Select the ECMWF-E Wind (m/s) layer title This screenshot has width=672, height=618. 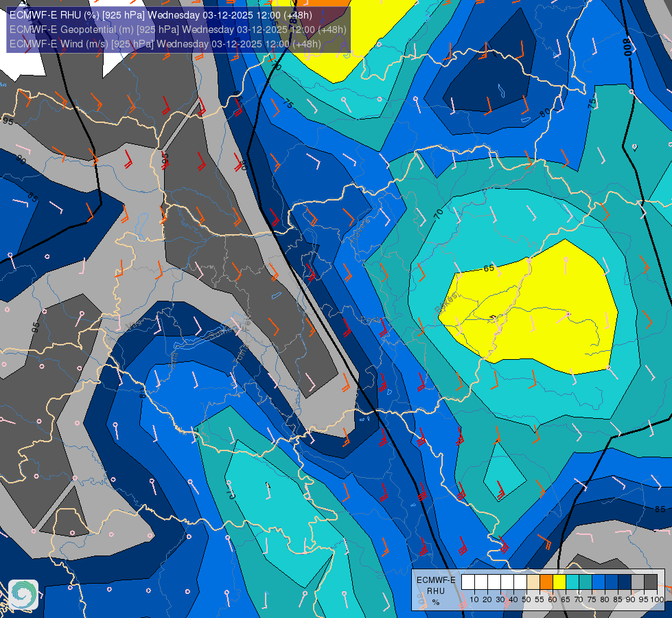165,44
